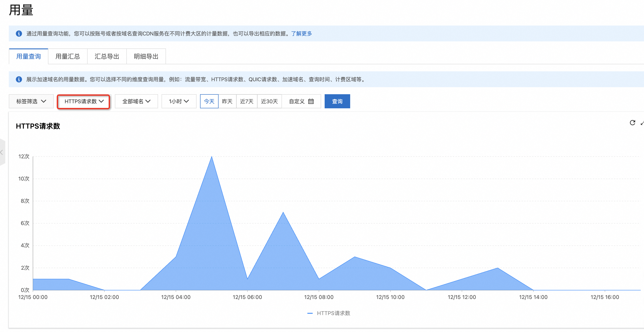Click the blue 查询 button
644x332 pixels.
click(x=337, y=101)
